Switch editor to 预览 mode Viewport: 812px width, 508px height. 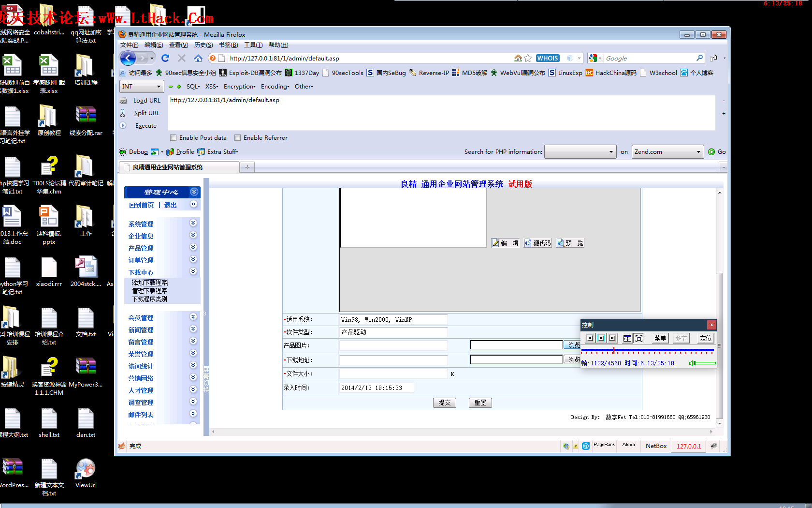pos(570,243)
